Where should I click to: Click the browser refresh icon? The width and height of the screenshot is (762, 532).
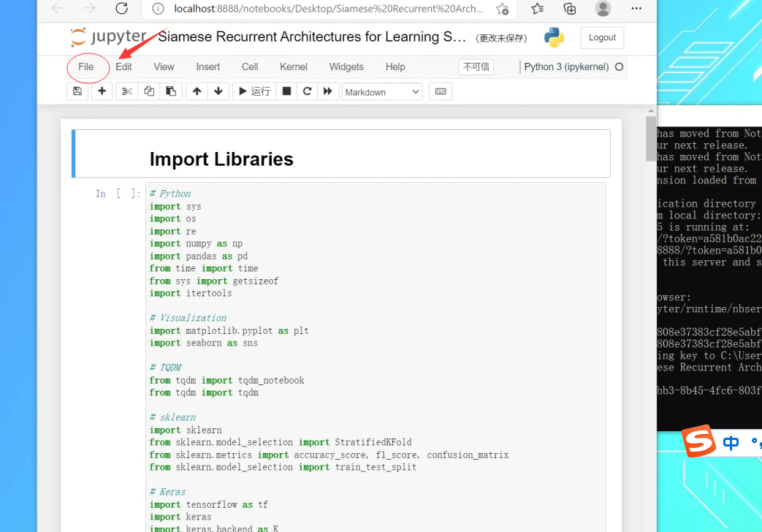(122, 8)
